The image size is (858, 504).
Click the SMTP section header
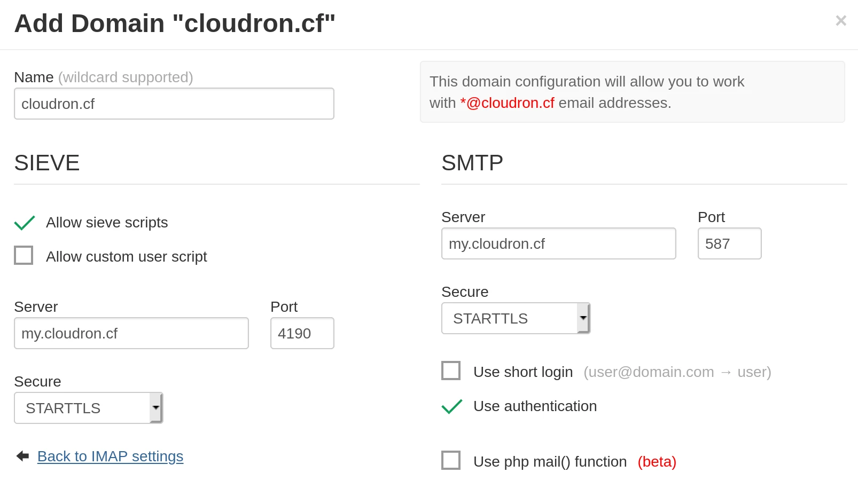[x=472, y=163]
